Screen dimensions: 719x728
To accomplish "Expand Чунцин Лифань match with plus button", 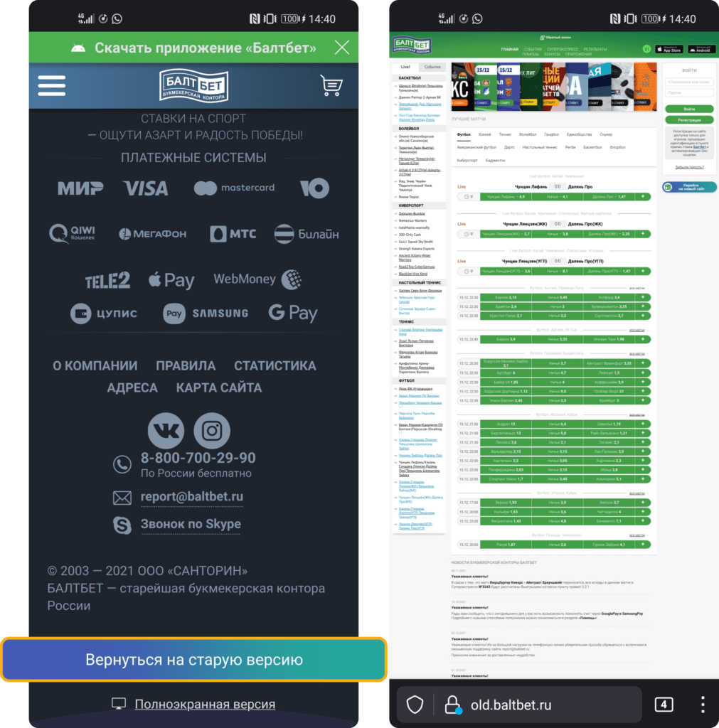I will 643,196.
